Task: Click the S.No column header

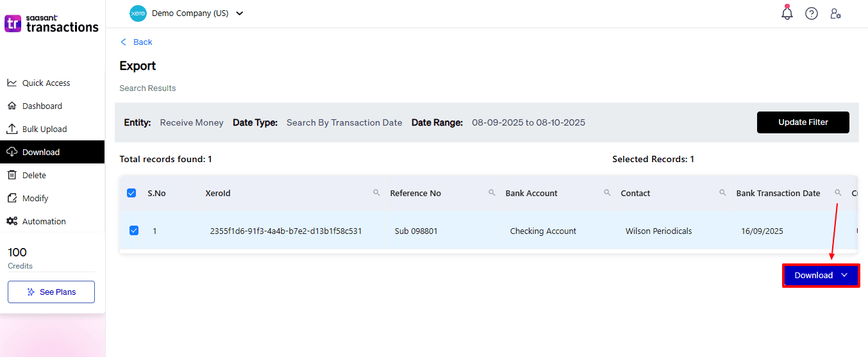Action: pyautogui.click(x=156, y=193)
